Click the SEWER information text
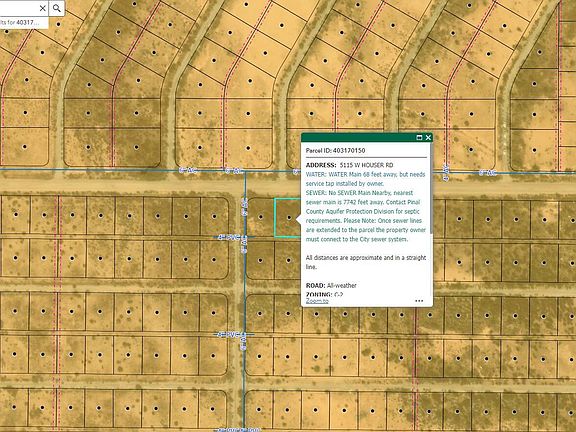576x432 pixels. [366, 216]
